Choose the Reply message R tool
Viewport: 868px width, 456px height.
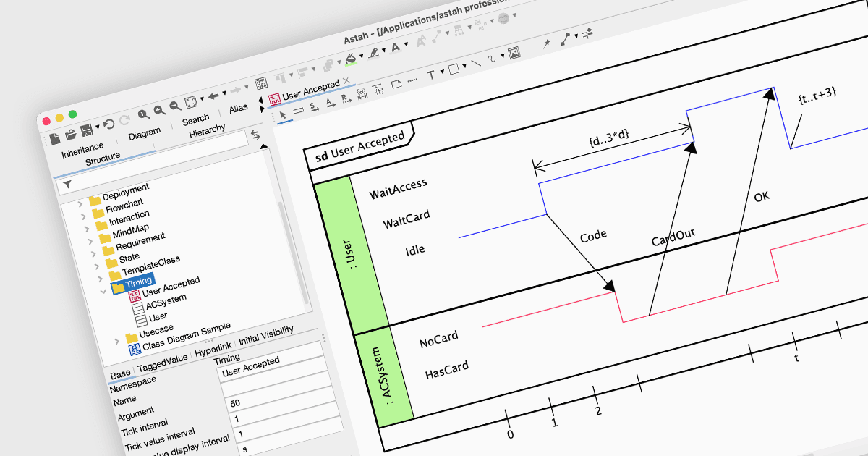pos(346,98)
